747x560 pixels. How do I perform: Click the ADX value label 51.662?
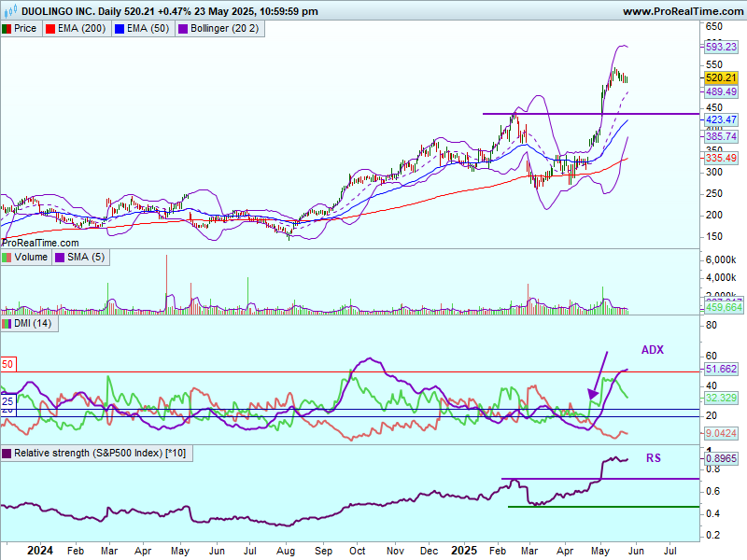(720, 370)
